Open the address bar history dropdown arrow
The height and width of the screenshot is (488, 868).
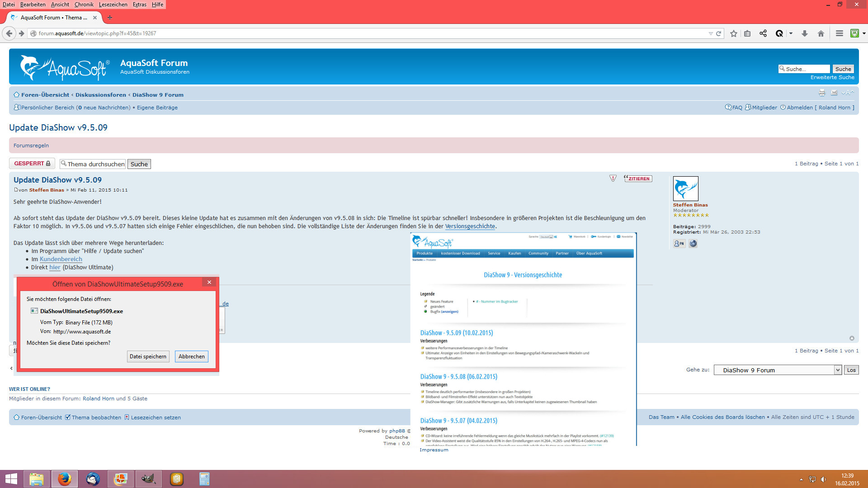(x=711, y=33)
